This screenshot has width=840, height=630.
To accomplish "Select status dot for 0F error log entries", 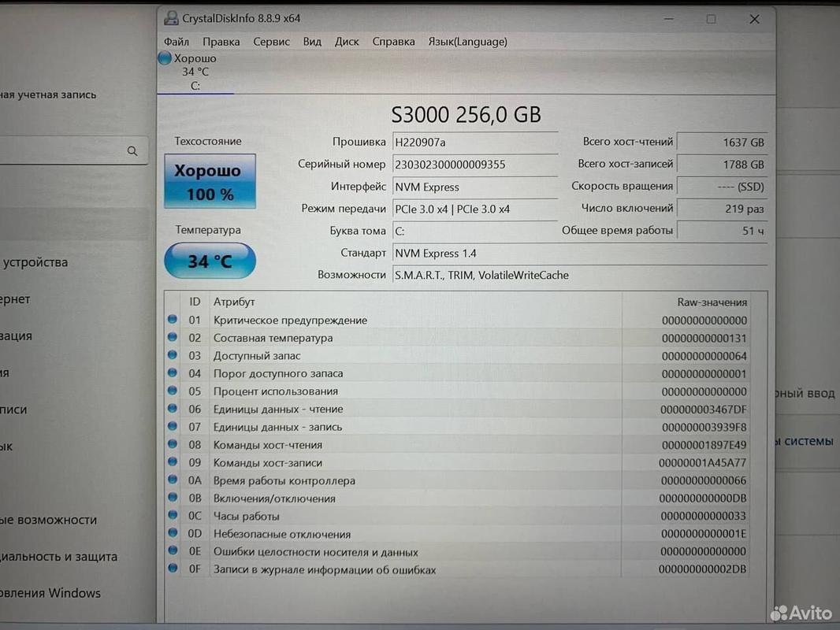I will coord(173,569).
